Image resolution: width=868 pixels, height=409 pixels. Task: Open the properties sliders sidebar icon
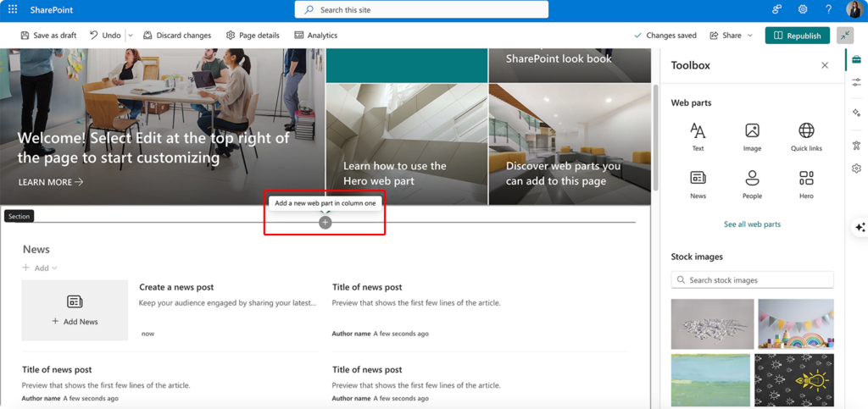point(856,82)
